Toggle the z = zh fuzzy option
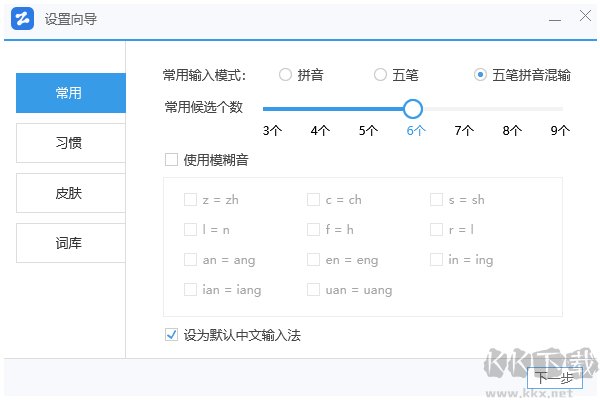The height and width of the screenshot is (400, 600). point(190,200)
